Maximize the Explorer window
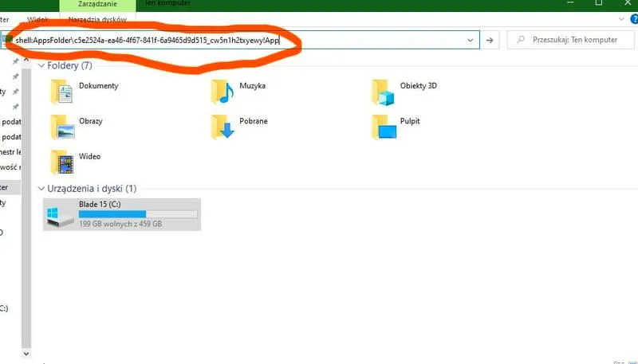Screen dimensions: 638x364 (x=599, y=2)
